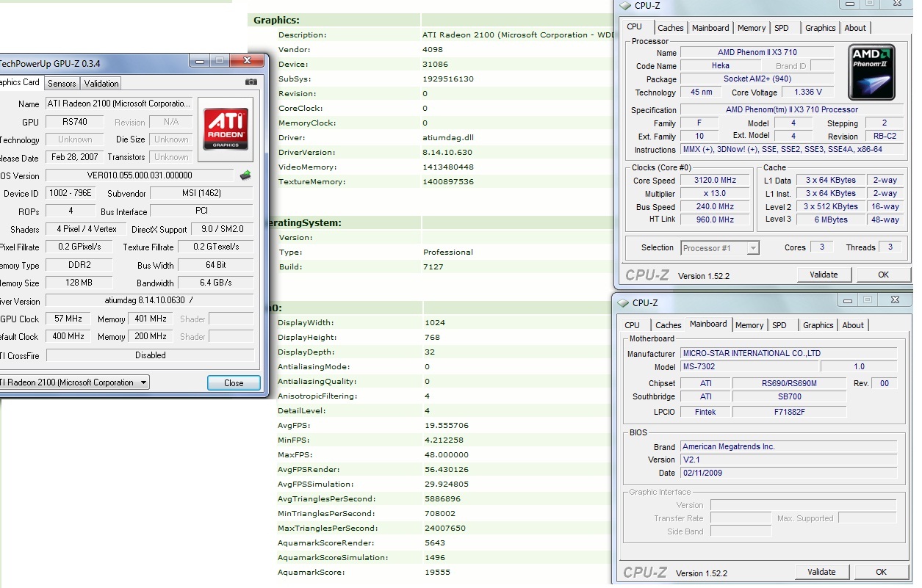Click the Chipset field RS690/RS690M
Image resolution: width=922 pixels, height=588 pixels.
point(789,384)
